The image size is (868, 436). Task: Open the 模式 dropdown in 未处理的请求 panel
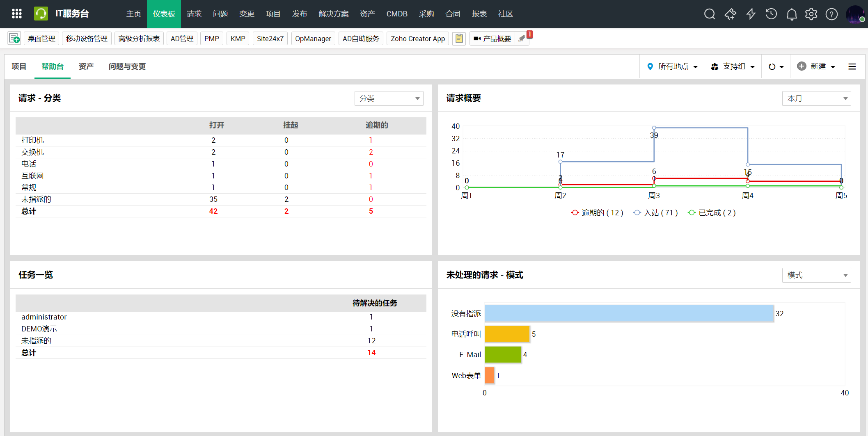tap(816, 275)
